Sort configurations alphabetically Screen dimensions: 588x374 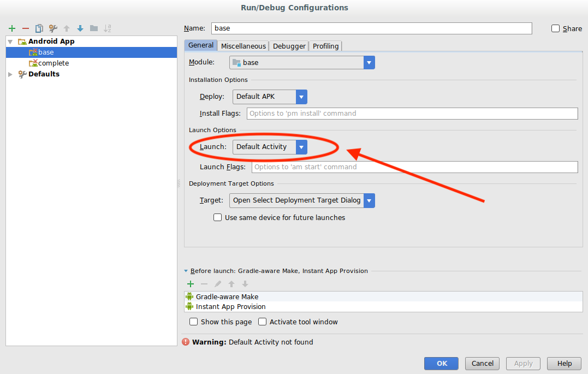click(x=108, y=28)
